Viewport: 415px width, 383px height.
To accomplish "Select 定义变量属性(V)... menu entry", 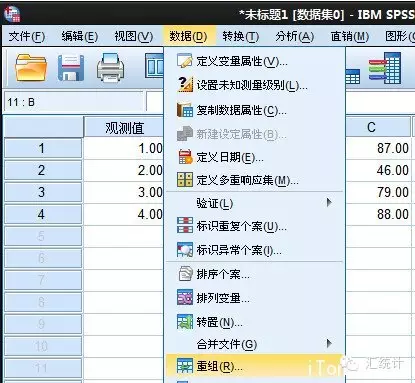I will [x=255, y=61].
